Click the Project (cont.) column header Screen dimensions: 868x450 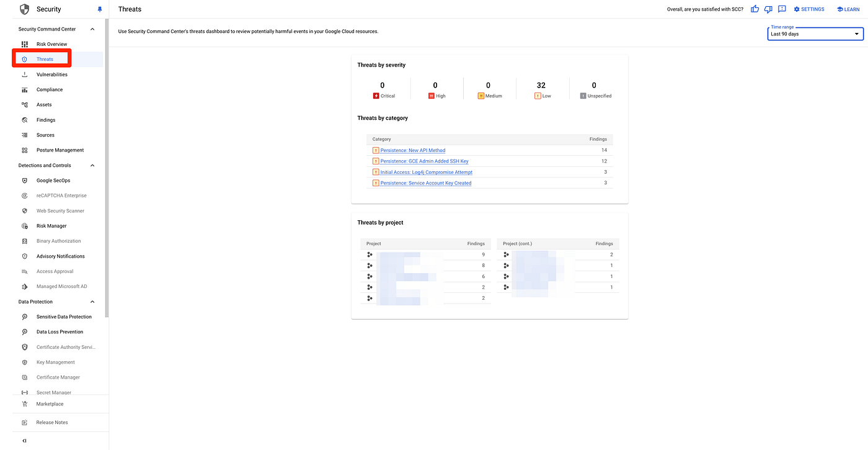(x=518, y=244)
